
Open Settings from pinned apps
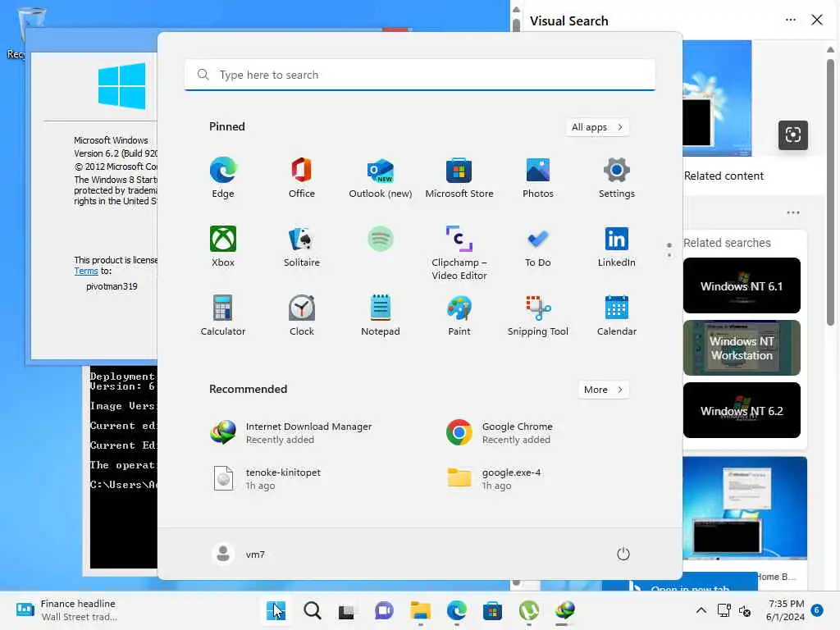[x=617, y=178]
